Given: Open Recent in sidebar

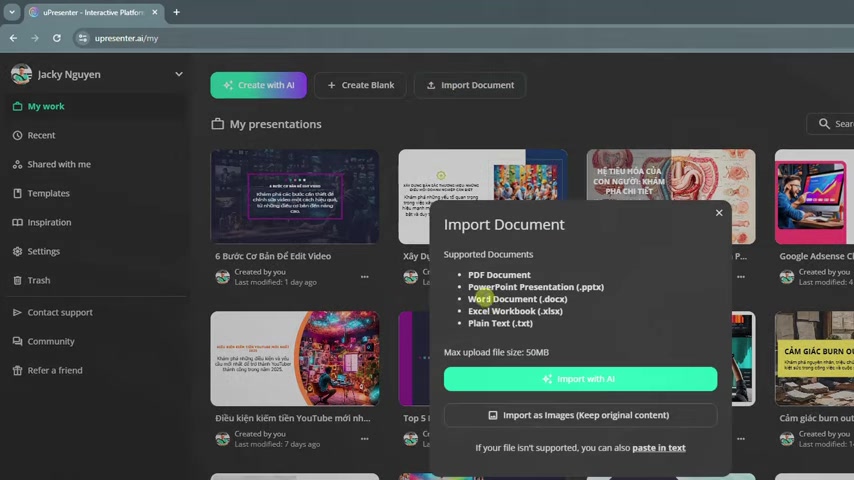Looking at the screenshot, I should [95, 135].
